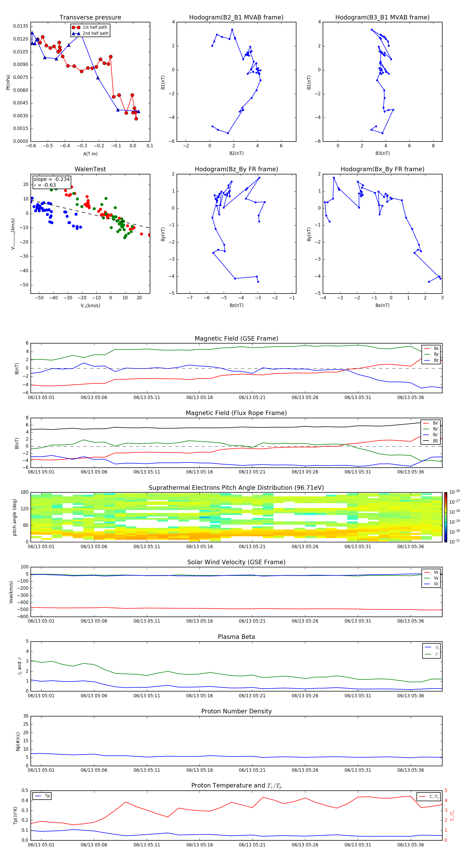The width and height of the screenshot is (473, 868).
Task: Click the 'Hodogram(B3_B1 MVAB frame)' title
Action: [x=382, y=18]
